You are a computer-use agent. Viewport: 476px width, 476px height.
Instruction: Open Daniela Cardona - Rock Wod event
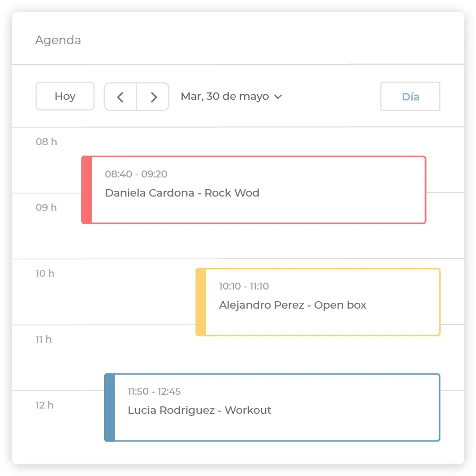coord(254,190)
